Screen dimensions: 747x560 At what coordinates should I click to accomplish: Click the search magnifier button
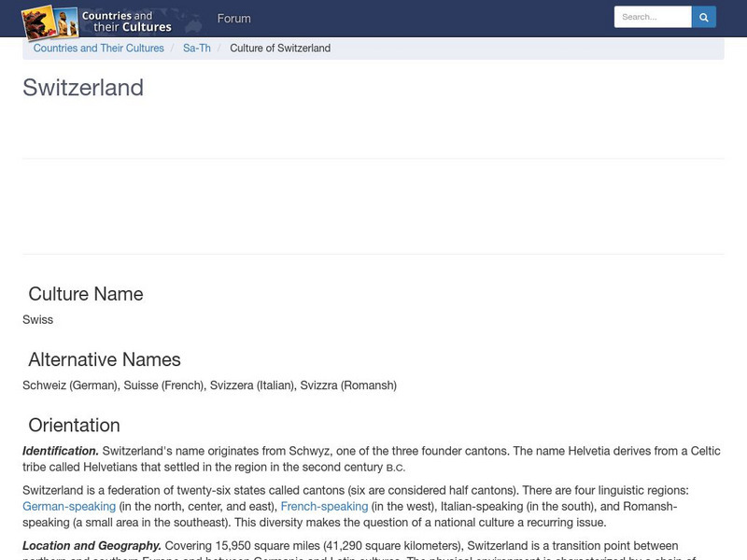click(x=704, y=17)
